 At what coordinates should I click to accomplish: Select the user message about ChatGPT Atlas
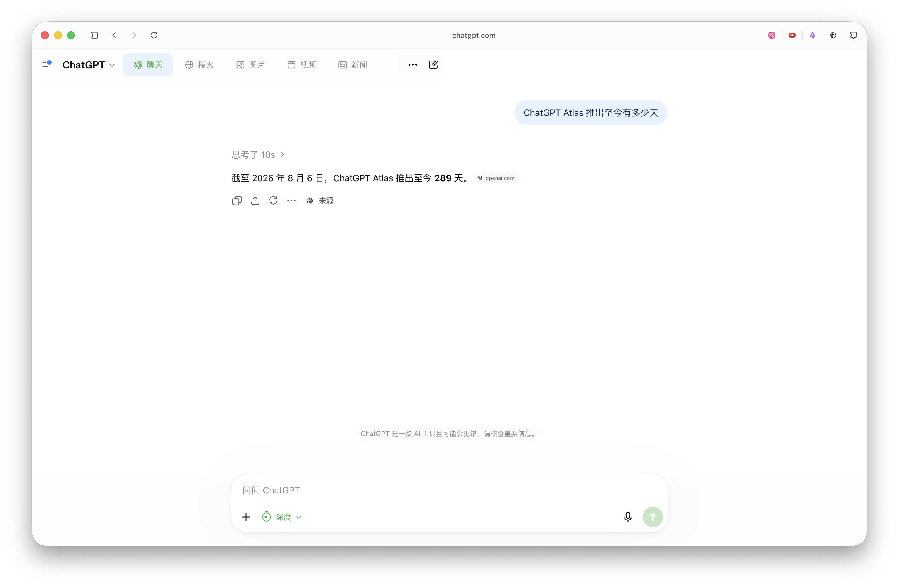[591, 112]
